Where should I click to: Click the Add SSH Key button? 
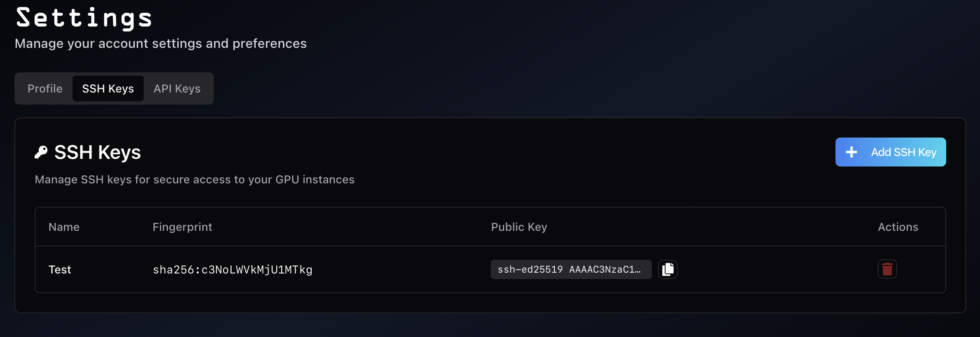click(x=891, y=152)
